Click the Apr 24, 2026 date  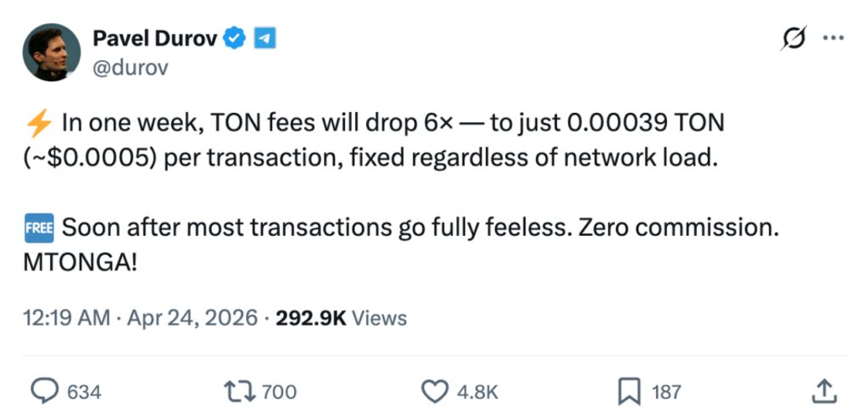[x=192, y=318]
